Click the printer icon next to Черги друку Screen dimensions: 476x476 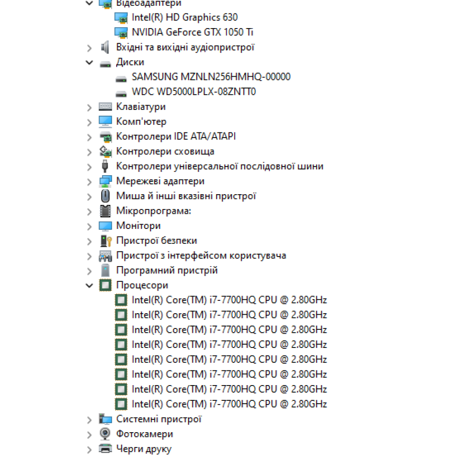coord(105,448)
